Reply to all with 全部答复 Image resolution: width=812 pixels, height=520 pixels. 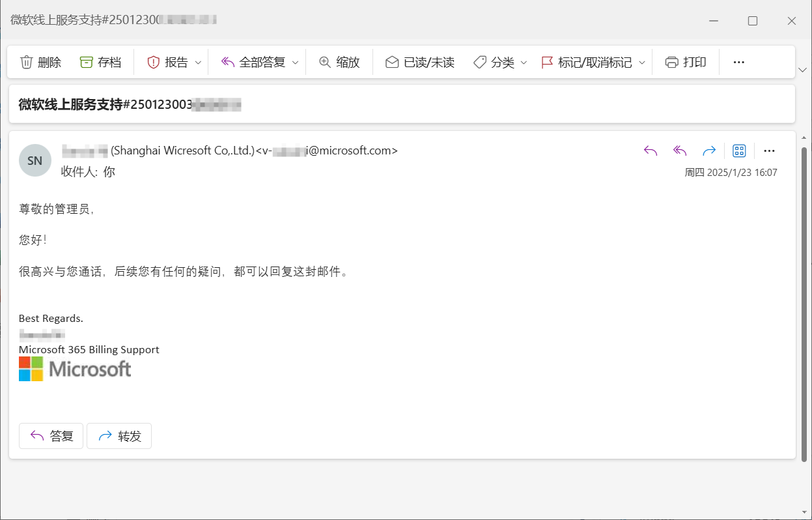pyautogui.click(x=253, y=63)
